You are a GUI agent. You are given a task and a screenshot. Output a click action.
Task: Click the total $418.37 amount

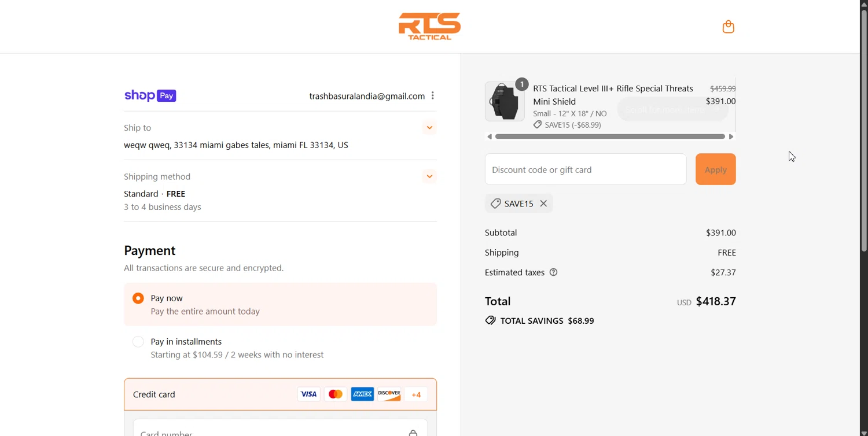[716, 301]
